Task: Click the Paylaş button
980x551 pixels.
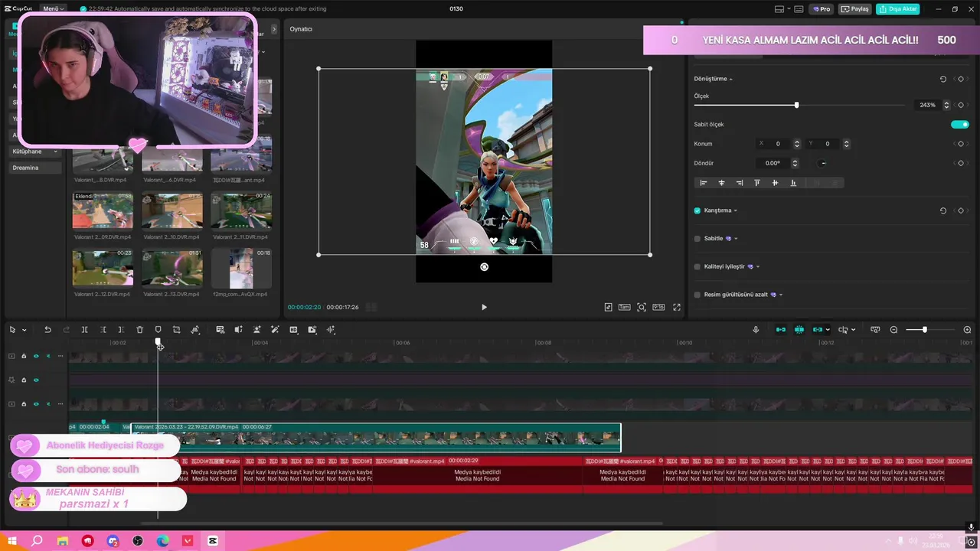Action: 856,9
